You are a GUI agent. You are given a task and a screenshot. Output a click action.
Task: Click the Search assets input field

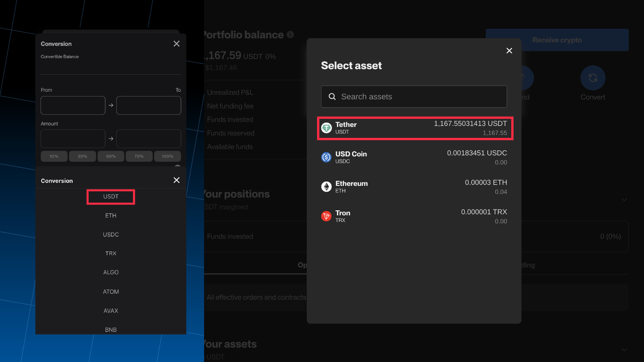(414, 97)
